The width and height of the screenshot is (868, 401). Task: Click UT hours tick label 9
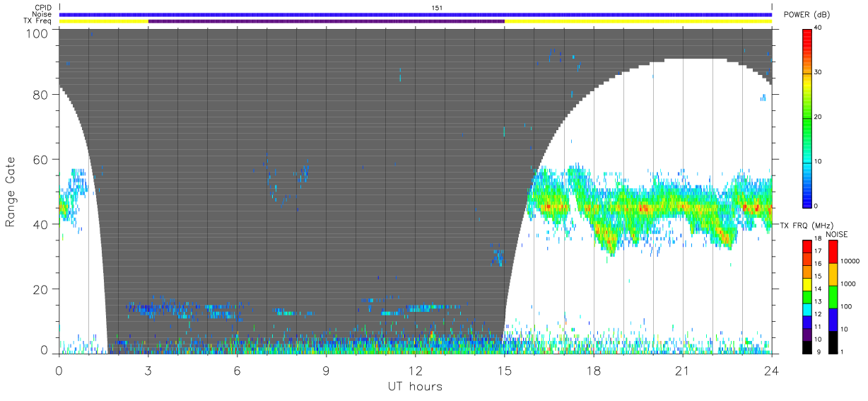click(x=327, y=371)
